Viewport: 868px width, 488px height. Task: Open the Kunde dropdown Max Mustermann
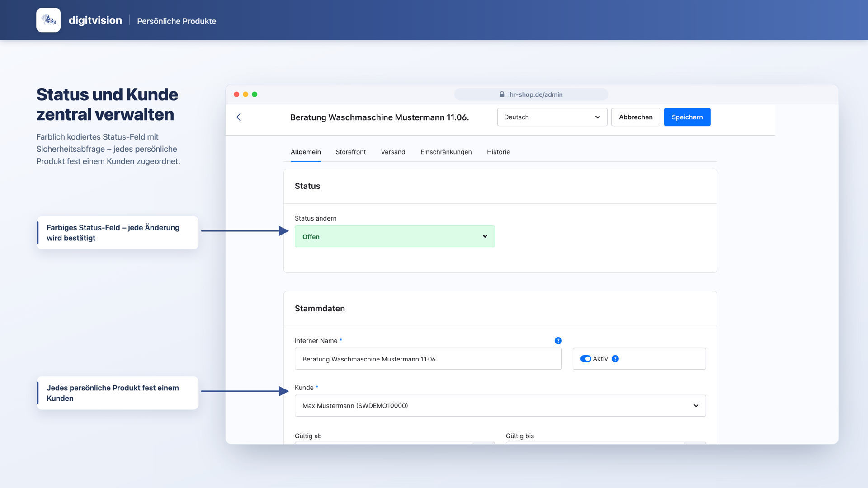pos(500,406)
